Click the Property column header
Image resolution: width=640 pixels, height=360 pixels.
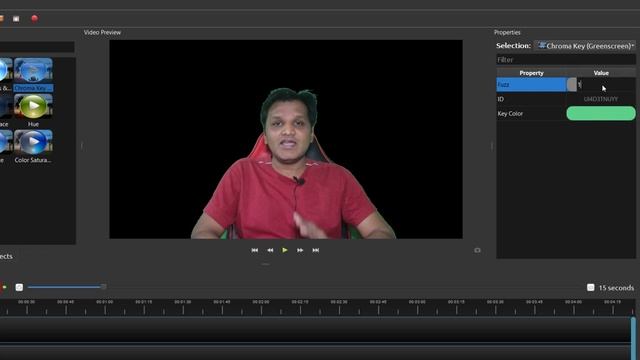tap(531, 73)
